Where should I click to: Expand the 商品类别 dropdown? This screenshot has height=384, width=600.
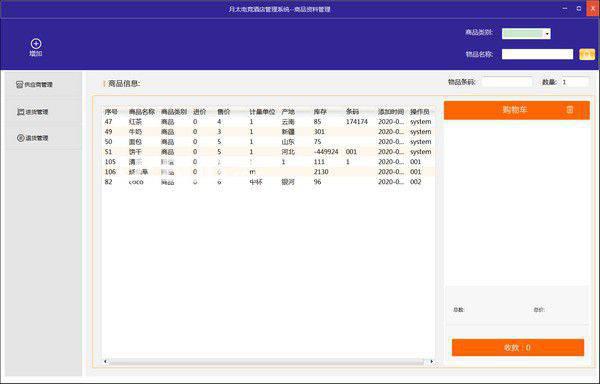point(547,34)
